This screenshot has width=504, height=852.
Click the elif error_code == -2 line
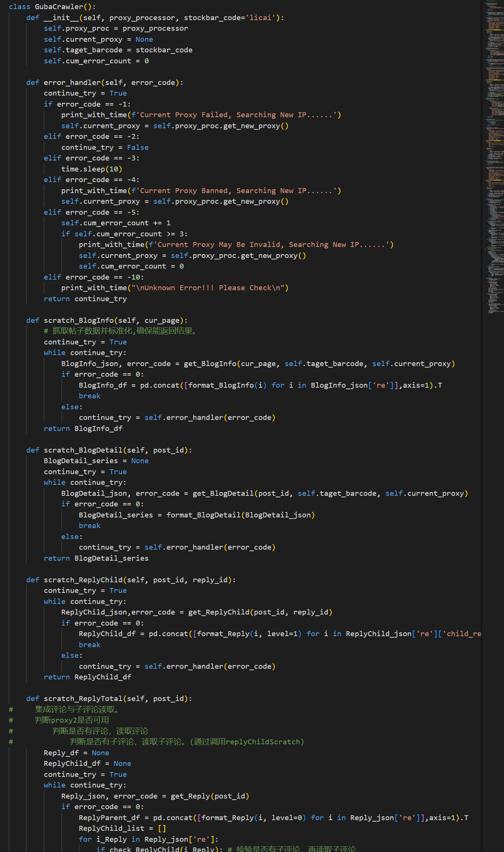click(x=91, y=136)
